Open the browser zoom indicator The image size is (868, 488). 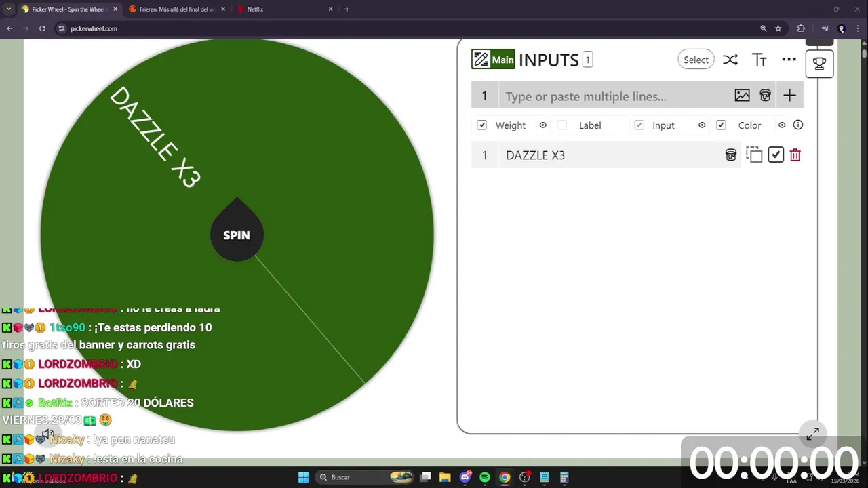point(764,28)
